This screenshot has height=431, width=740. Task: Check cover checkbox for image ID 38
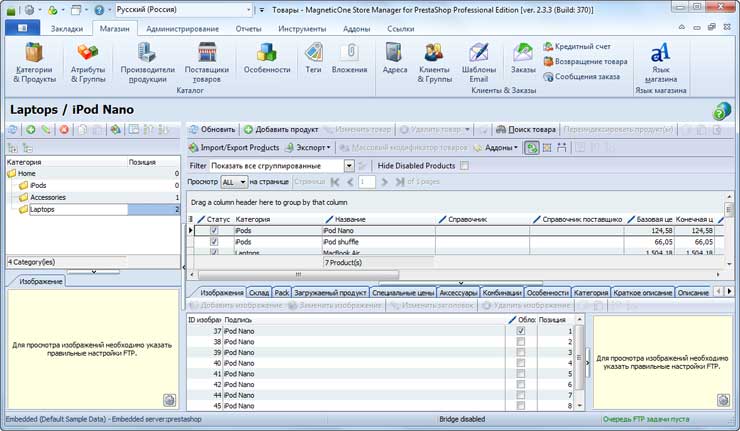(521, 342)
